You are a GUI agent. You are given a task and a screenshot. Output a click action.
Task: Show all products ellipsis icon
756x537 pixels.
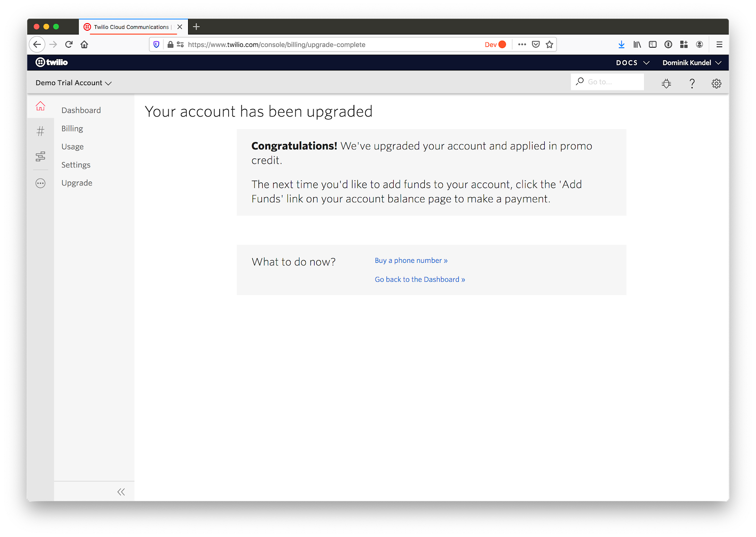click(x=41, y=183)
